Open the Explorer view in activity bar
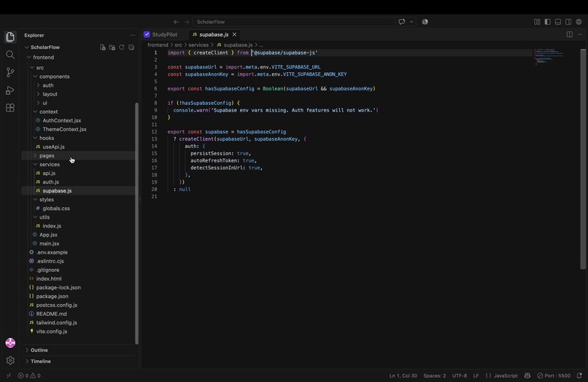The image size is (588, 382). coord(10,36)
